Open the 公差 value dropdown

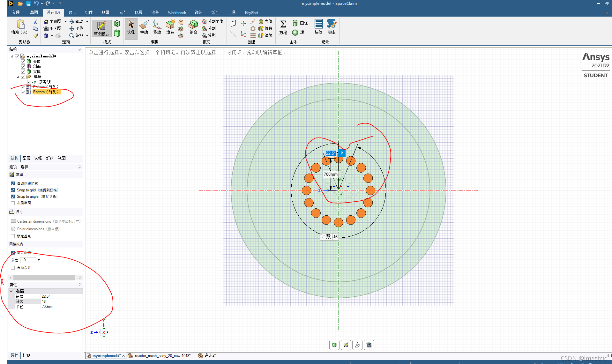pyautogui.click(x=39, y=260)
